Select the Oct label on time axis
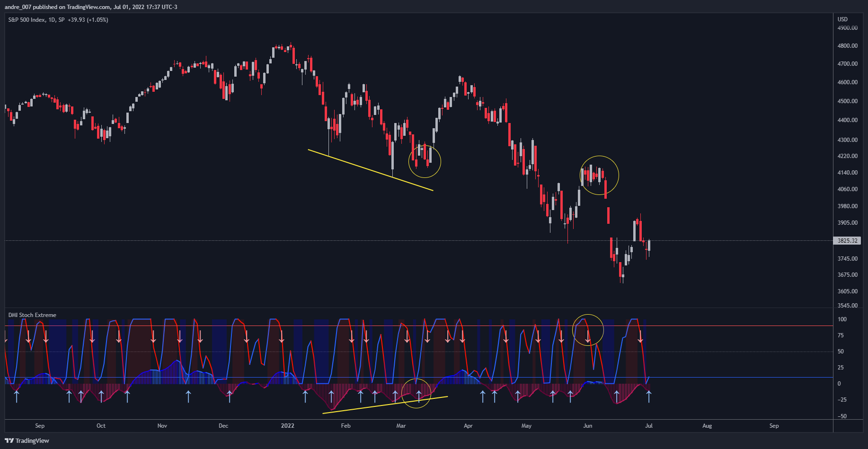 click(101, 426)
